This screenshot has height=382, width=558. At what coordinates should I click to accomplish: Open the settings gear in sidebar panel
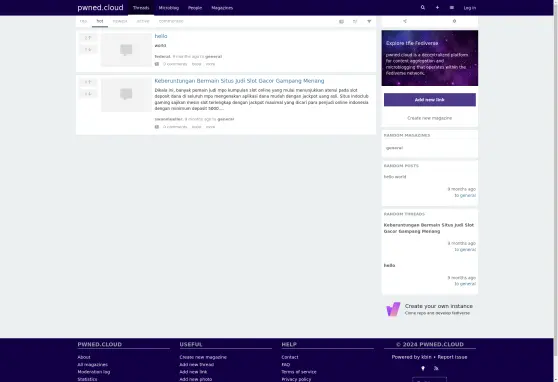pos(454,21)
